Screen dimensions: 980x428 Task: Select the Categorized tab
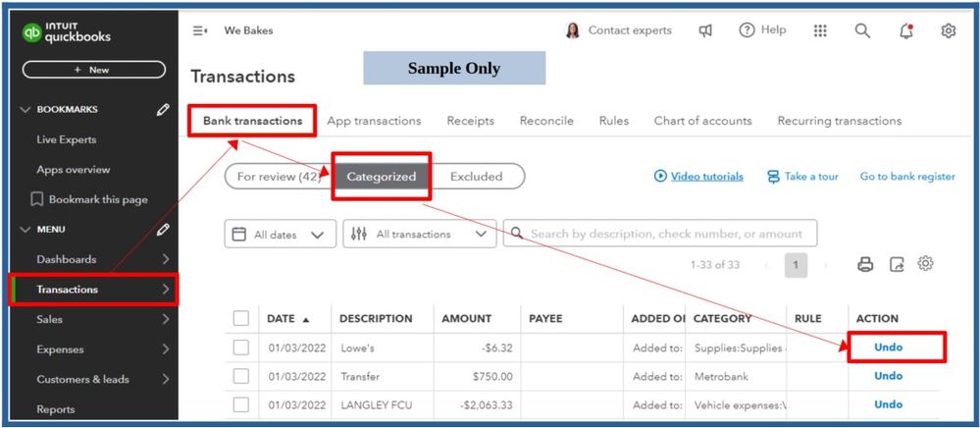pyautogui.click(x=382, y=177)
